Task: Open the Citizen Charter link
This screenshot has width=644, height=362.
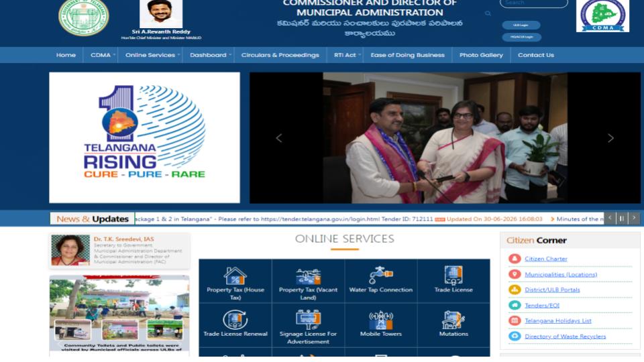Action: [546, 259]
